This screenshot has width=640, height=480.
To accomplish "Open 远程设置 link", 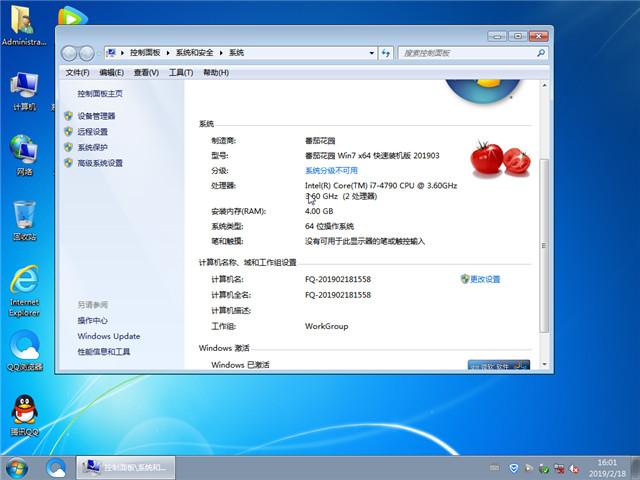I will [93, 131].
